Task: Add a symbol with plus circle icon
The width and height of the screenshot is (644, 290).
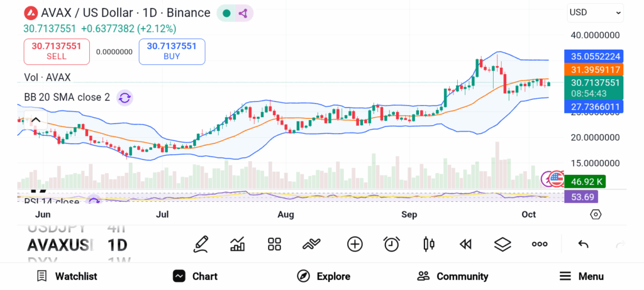Action: pyautogui.click(x=355, y=243)
